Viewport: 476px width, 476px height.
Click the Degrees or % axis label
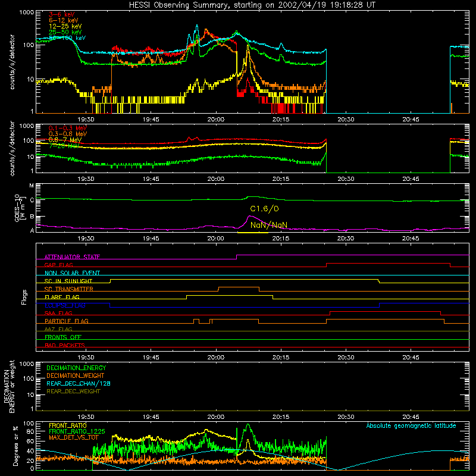[15, 446]
